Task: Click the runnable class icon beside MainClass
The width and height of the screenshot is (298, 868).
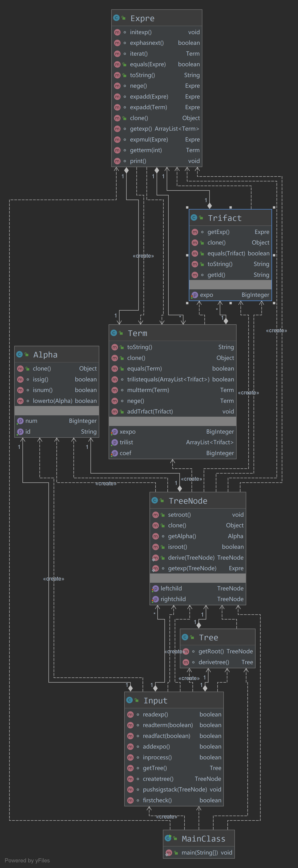Action: point(168,838)
